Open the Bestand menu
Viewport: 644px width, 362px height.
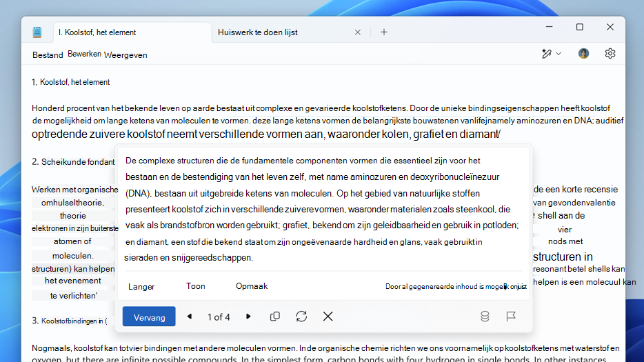coord(48,55)
